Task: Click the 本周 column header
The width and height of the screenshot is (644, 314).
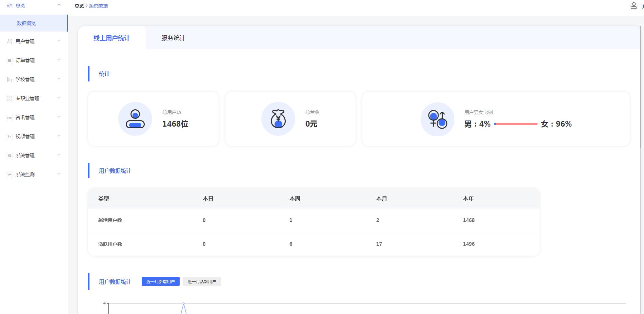Action: 295,199
